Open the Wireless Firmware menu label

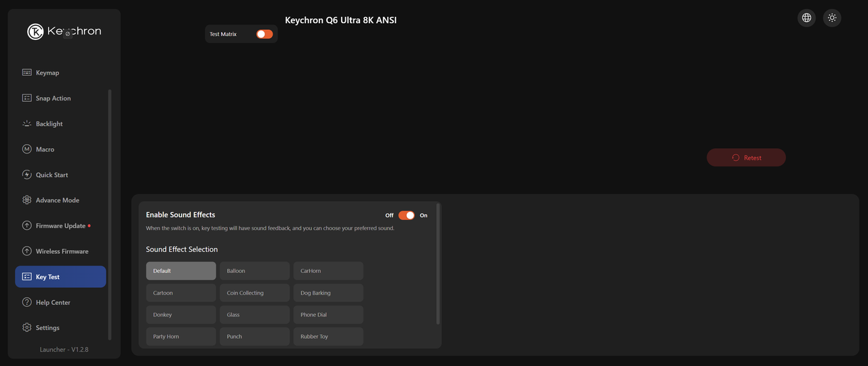pyautogui.click(x=62, y=251)
